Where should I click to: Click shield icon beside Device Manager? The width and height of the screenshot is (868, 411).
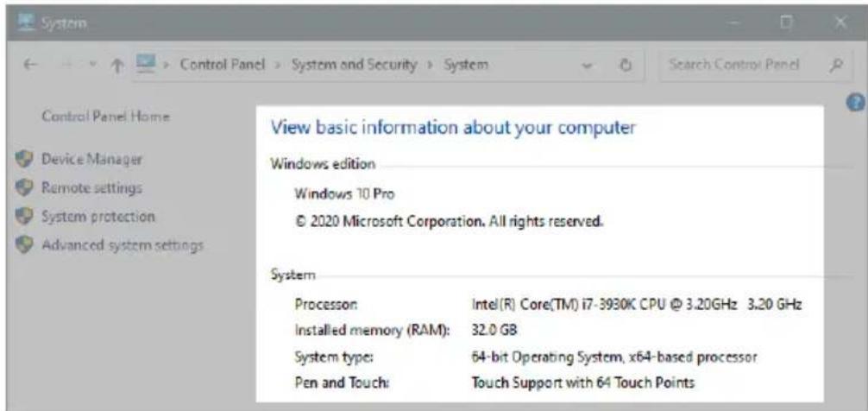[x=24, y=160]
